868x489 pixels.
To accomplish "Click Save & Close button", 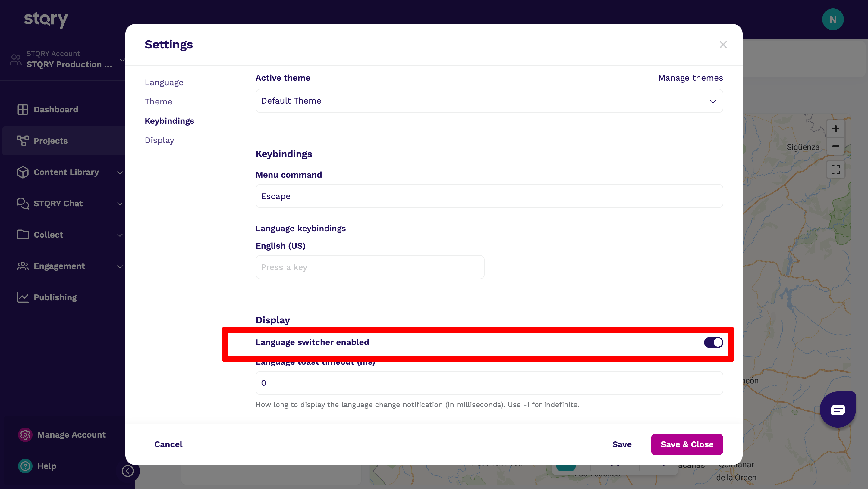I will pos(687,444).
